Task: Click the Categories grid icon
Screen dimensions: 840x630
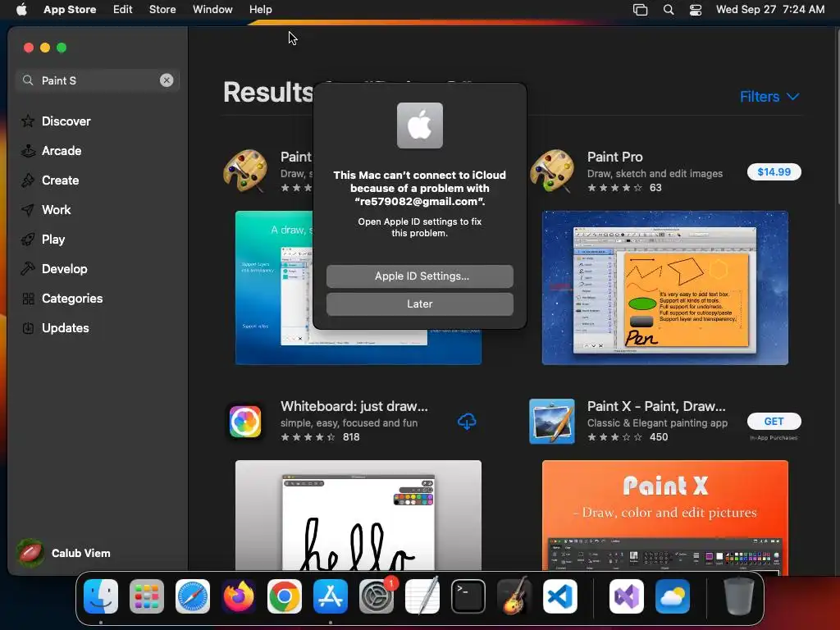Action: [28, 299]
